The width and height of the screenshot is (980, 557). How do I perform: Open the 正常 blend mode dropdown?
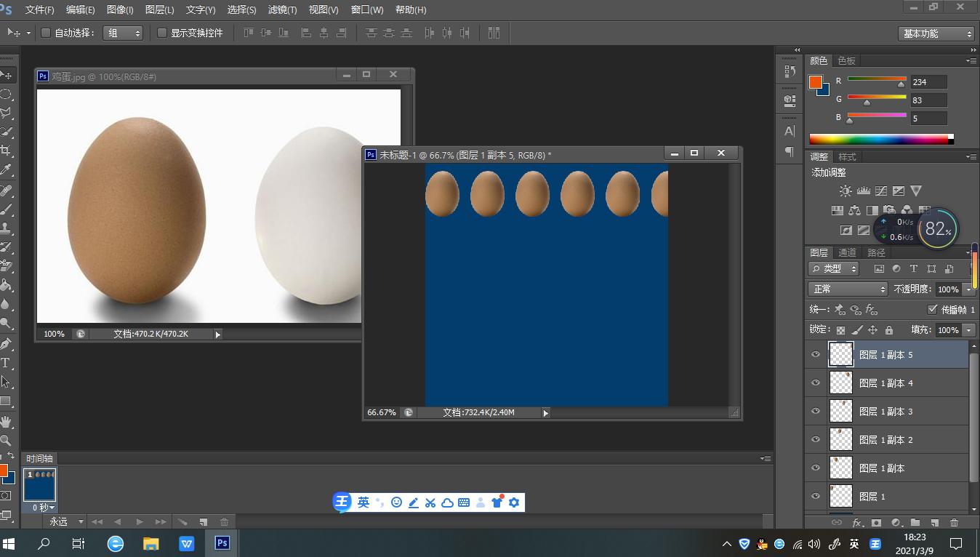(x=848, y=289)
